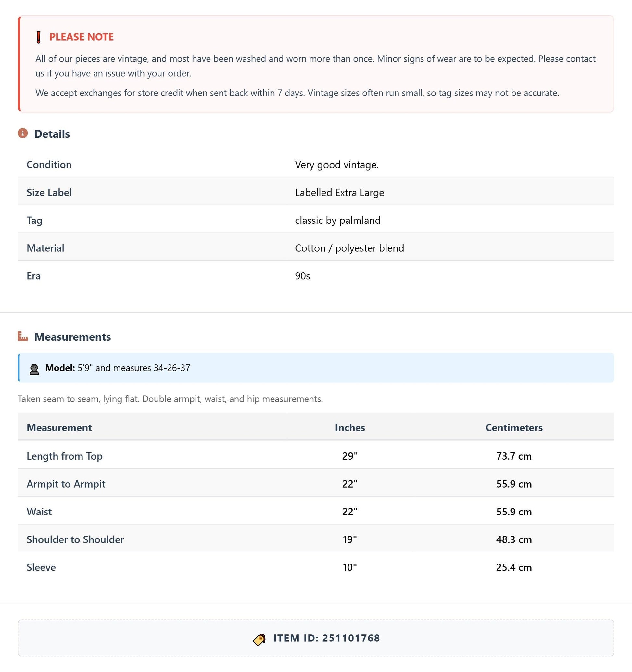Click the Measurements section heading
Screen dimensions: 632x672
tap(73, 337)
